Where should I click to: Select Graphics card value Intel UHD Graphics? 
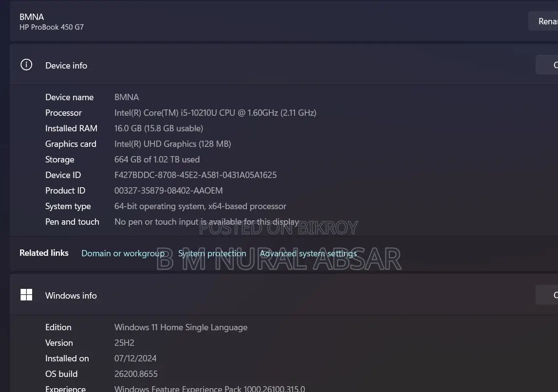pos(172,144)
